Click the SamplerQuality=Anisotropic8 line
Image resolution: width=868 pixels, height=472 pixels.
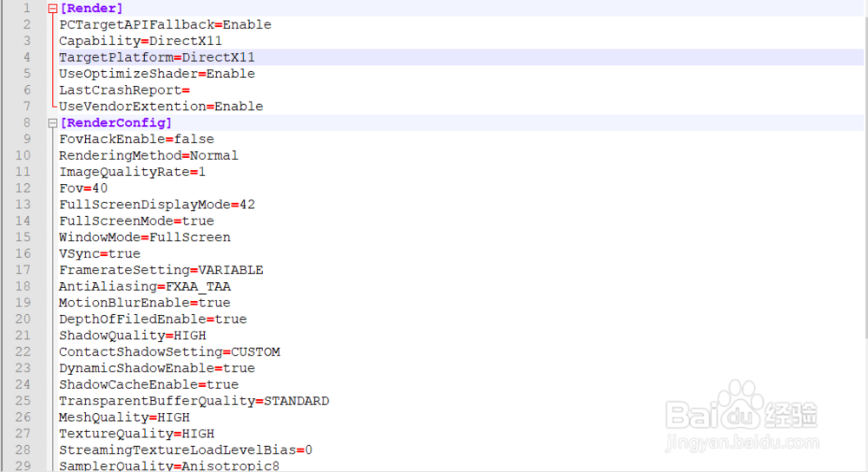[x=169, y=465]
